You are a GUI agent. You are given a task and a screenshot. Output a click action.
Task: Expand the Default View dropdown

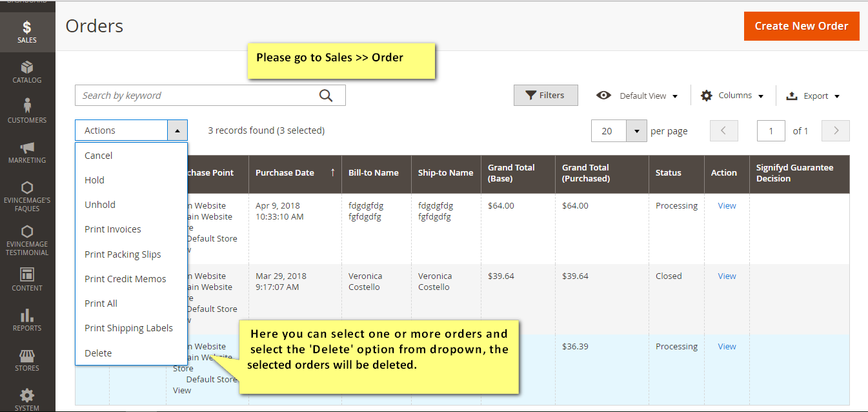pos(675,96)
